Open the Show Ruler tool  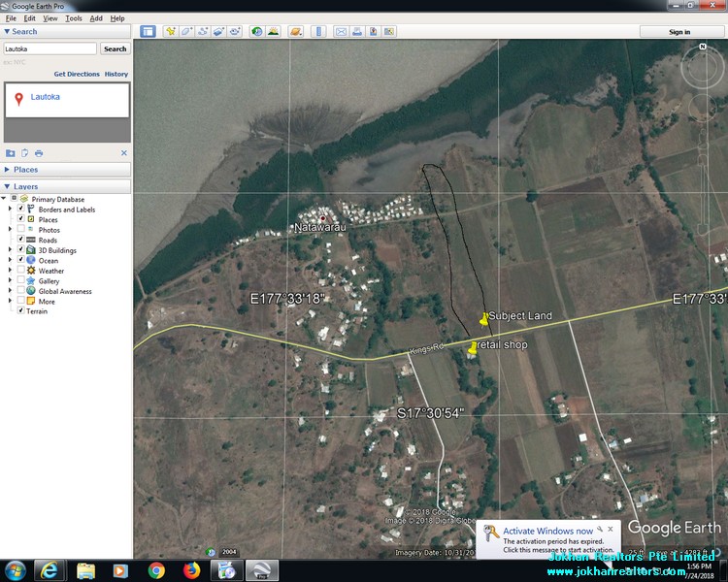click(319, 31)
